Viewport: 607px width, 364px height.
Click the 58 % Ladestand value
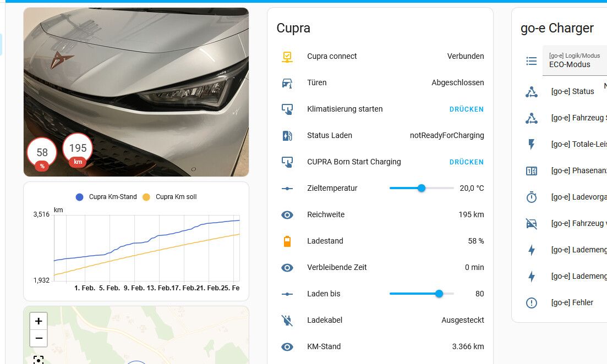point(476,241)
